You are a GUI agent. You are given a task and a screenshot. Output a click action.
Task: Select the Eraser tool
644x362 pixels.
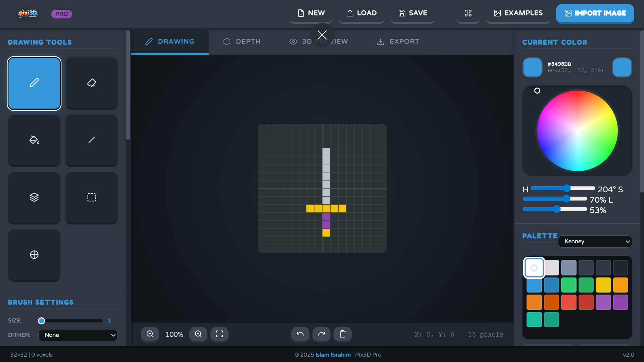click(92, 83)
